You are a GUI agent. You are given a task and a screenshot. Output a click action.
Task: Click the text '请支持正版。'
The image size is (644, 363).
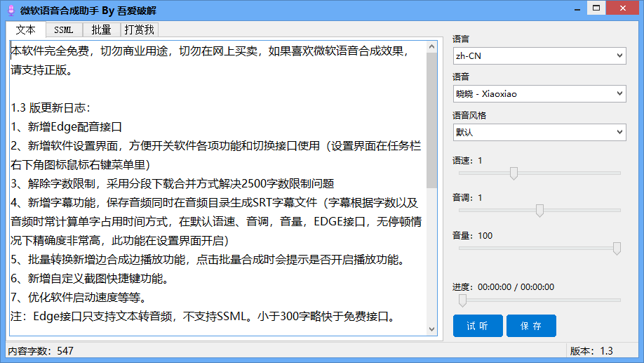tap(42, 70)
